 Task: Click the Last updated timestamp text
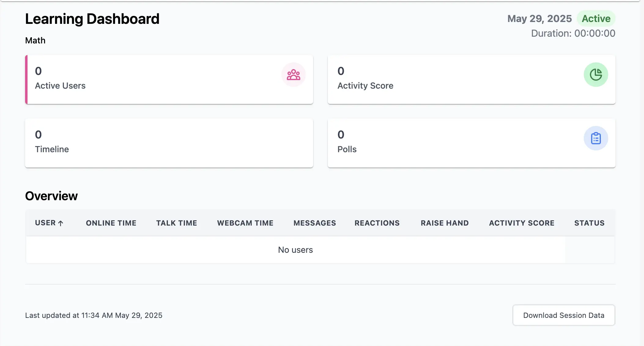click(x=94, y=315)
